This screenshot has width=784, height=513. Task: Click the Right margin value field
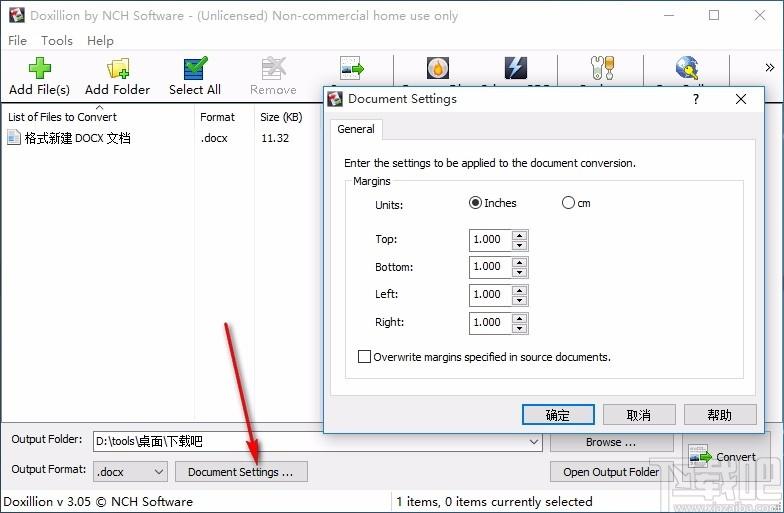coord(490,322)
